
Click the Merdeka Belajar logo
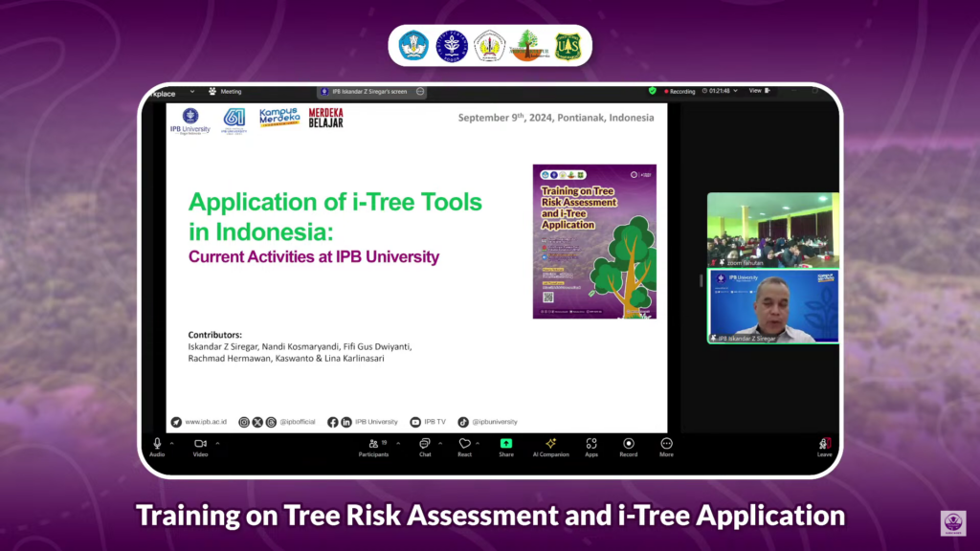pyautogui.click(x=325, y=118)
